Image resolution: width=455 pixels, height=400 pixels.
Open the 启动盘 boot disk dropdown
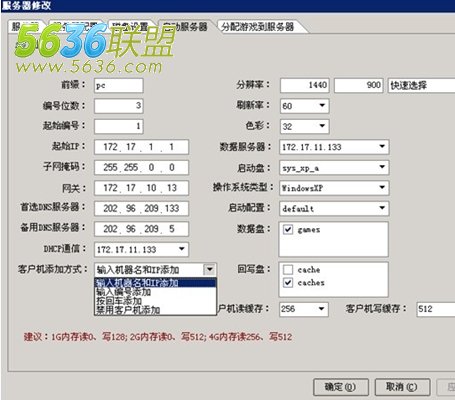click(334, 167)
